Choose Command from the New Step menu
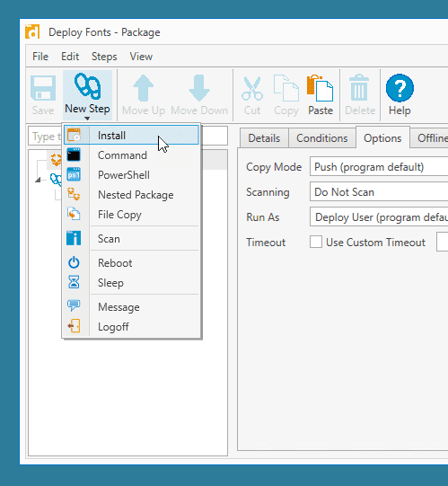Image resolution: width=448 pixels, height=486 pixels. (131, 155)
